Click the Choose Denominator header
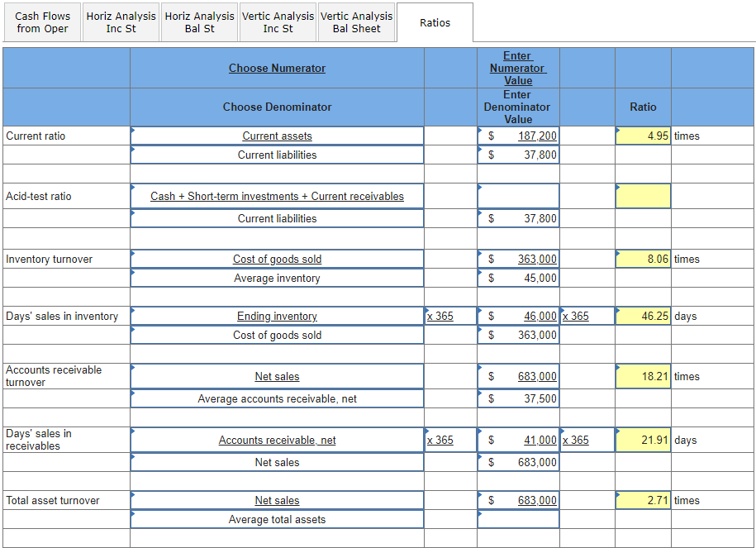 [278, 107]
